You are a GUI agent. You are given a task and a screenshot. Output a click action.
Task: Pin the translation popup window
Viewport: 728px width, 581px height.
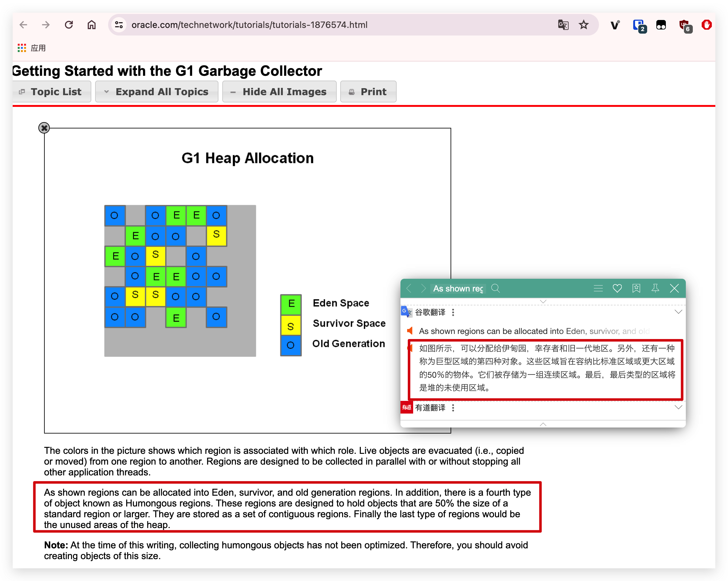tap(655, 288)
